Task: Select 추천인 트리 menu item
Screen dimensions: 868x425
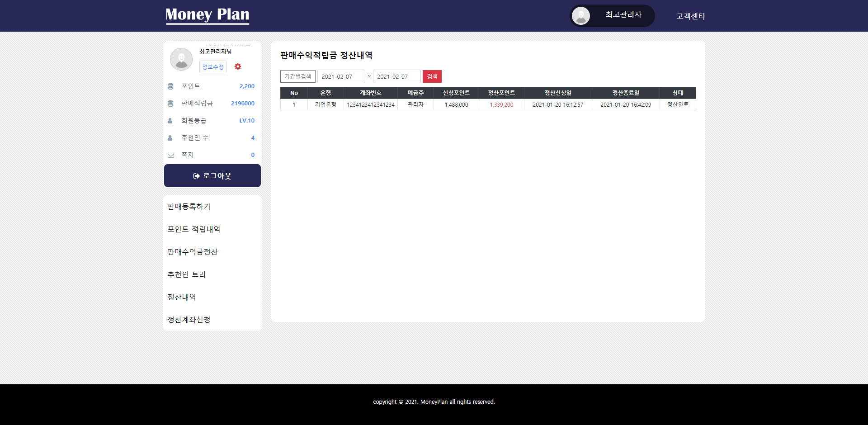Action: click(x=186, y=274)
